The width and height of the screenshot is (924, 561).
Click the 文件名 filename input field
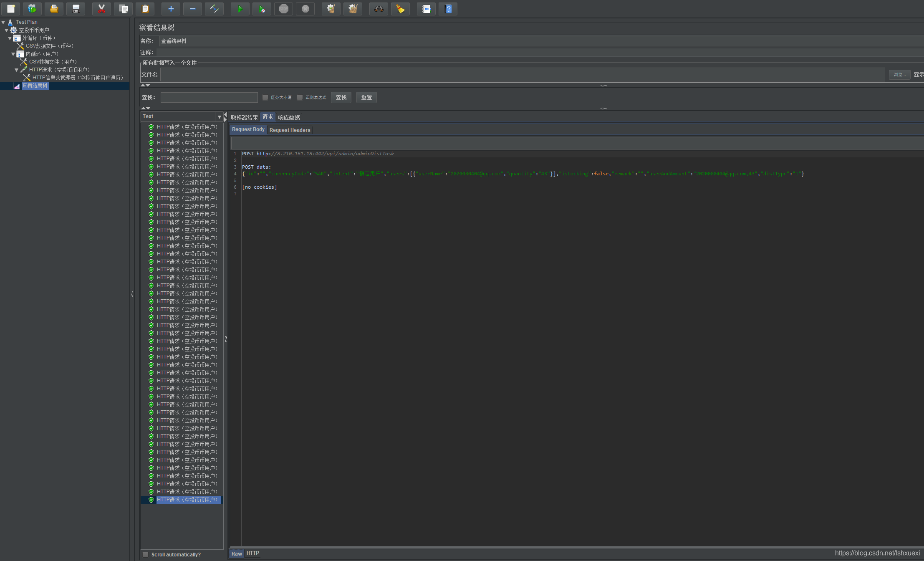(522, 74)
